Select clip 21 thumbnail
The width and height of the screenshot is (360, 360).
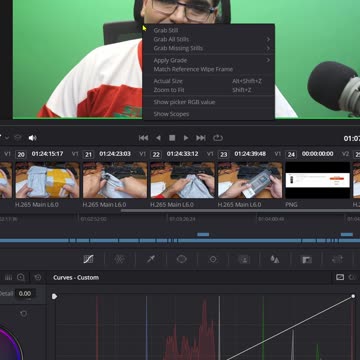point(115,180)
